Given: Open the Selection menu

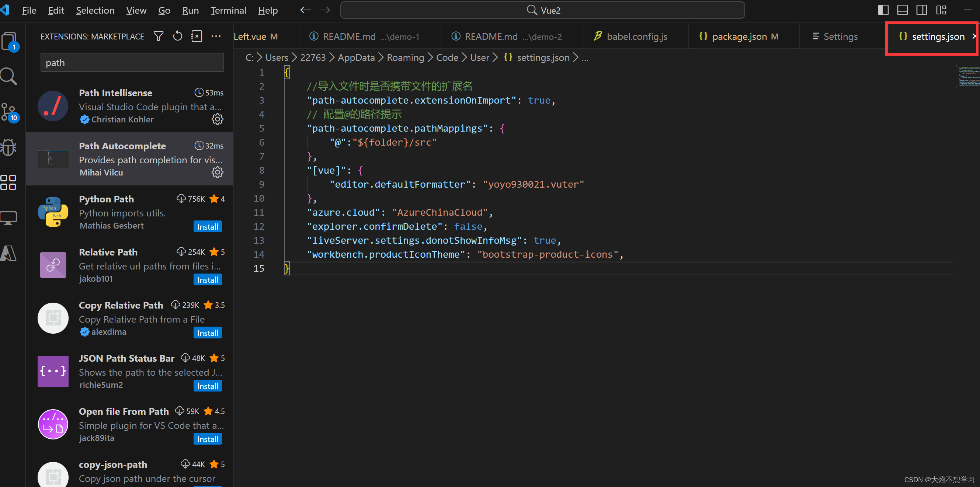Looking at the screenshot, I should [95, 10].
